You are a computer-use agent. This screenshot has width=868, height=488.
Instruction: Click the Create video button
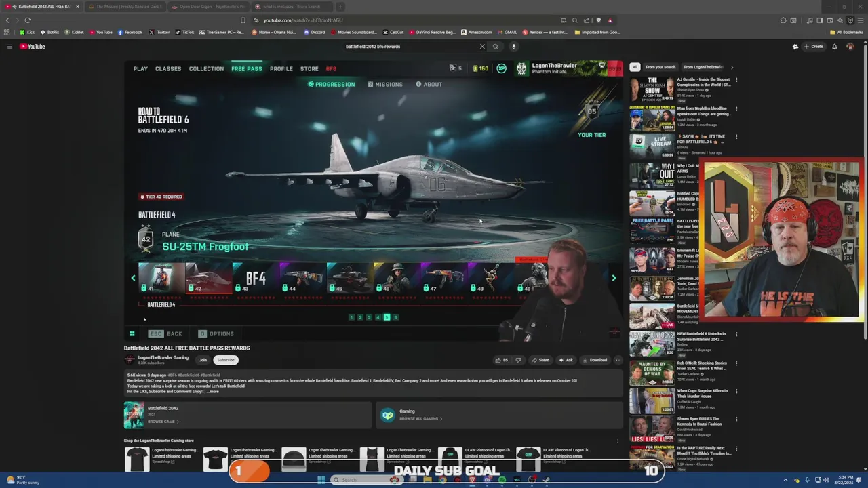(814, 47)
